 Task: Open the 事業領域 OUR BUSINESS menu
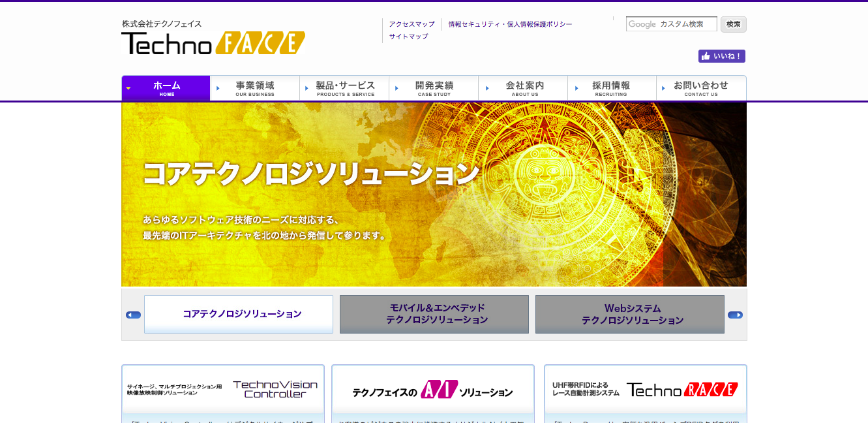coord(255,88)
